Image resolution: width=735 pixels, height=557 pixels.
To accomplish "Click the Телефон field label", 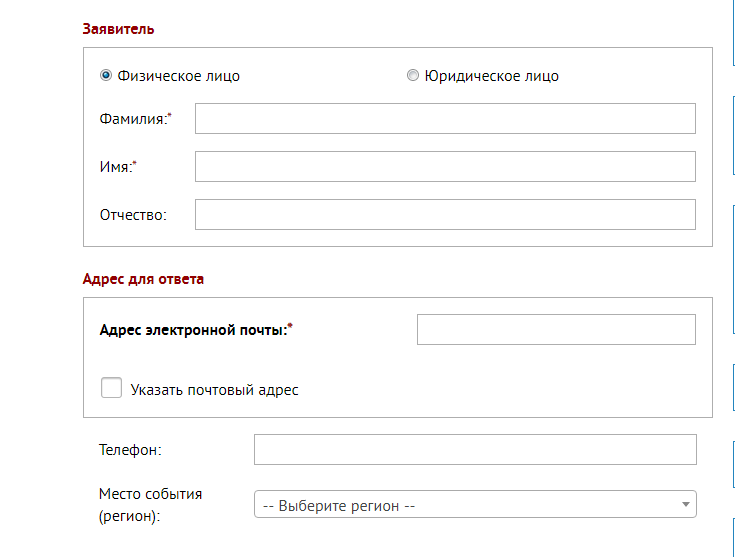I will (x=130, y=450).
